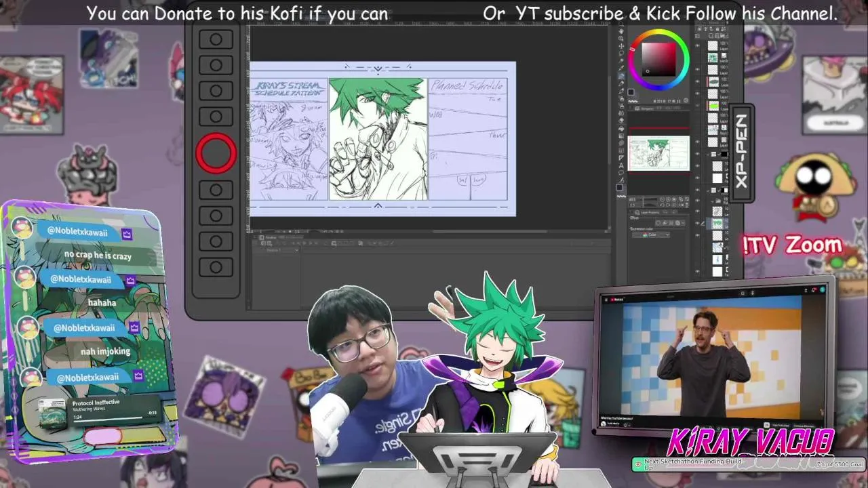This screenshot has width=868, height=488.
Task: Click the '7% of $500 Goal' text
Action: [840, 465]
